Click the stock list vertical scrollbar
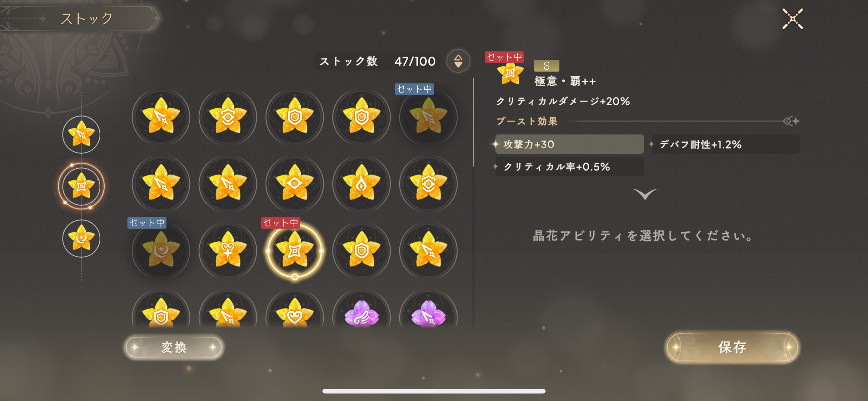 click(473, 122)
